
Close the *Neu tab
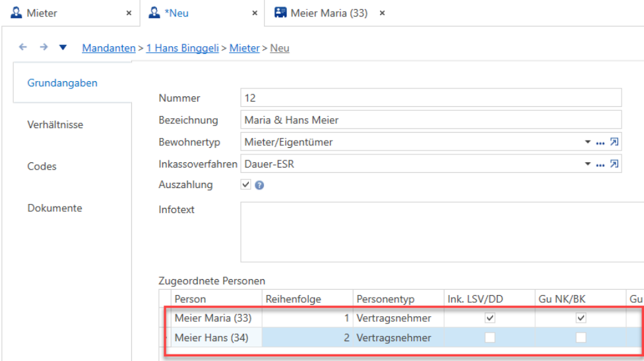pos(255,13)
